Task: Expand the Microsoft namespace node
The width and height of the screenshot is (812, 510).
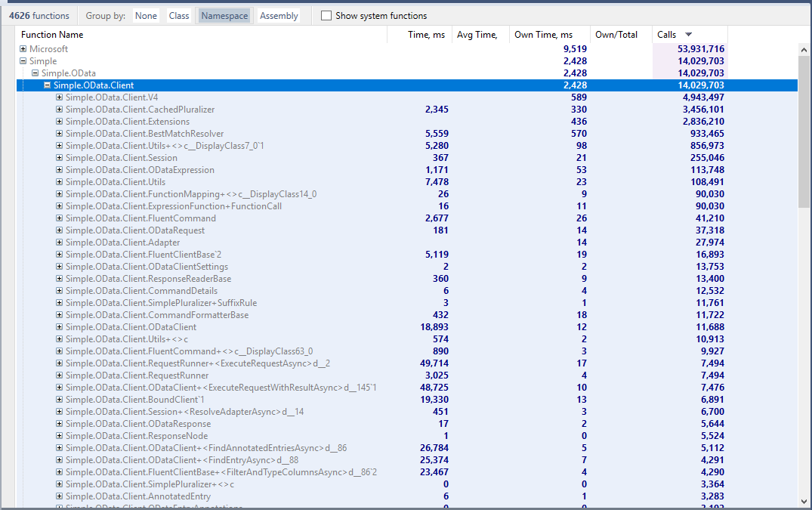Action: (x=23, y=48)
